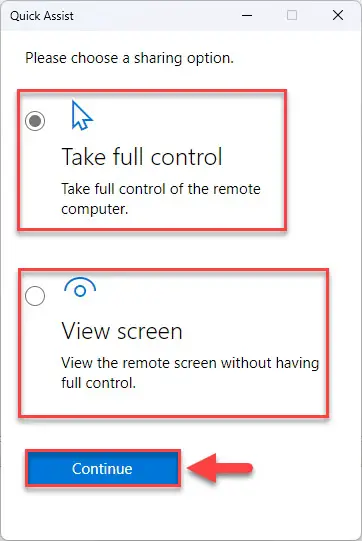Click the "Take full control" heading
Viewport: 362px width, 541px height.
tap(142, 157)
